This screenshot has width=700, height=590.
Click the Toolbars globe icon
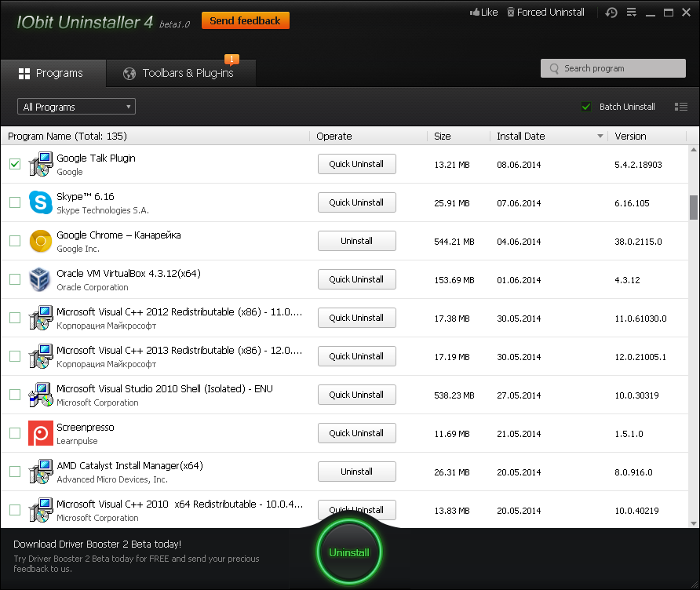(x=129, y=73)
